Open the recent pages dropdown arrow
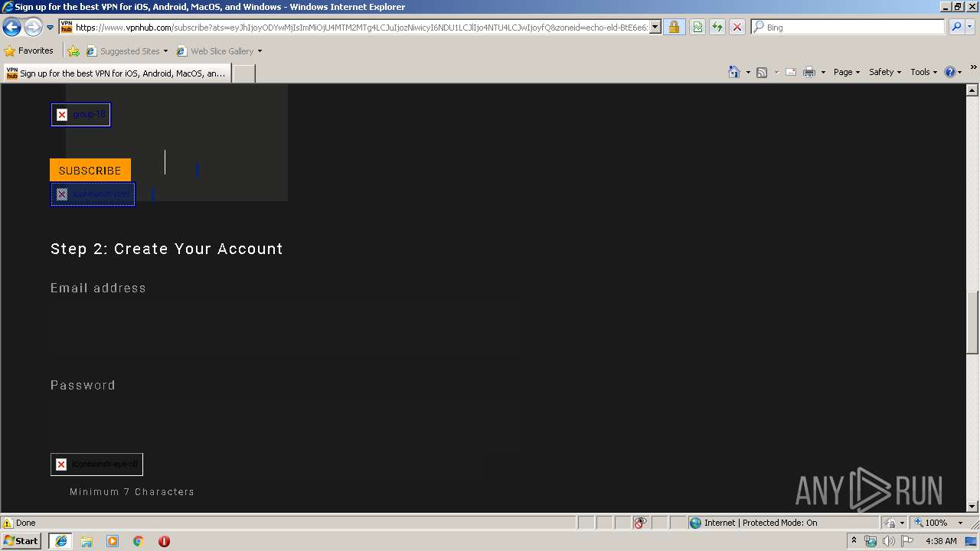The width and height of the screenshot is (980, 551). coord(51,28)
